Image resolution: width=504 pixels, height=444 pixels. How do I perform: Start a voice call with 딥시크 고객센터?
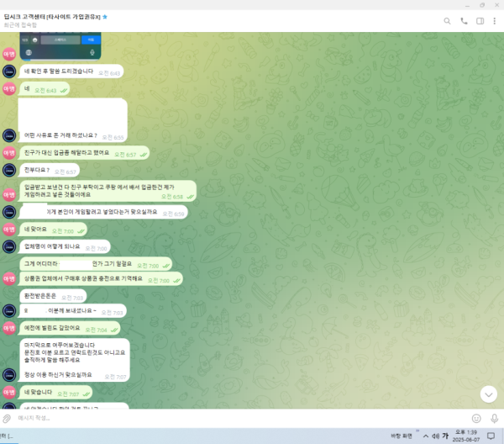pos(464,21)
